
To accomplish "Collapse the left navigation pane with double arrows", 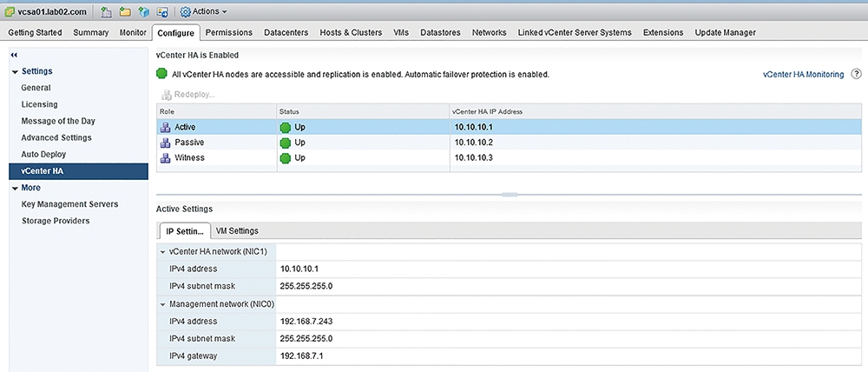I will (15, 55).
